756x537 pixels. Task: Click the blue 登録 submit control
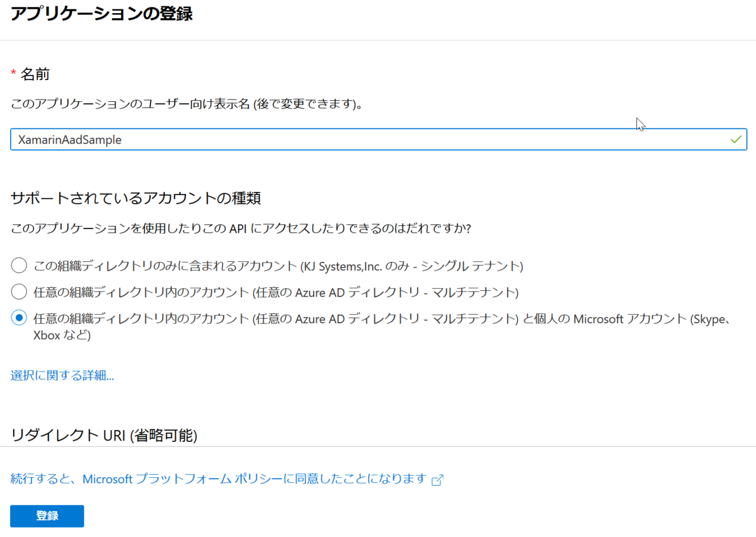(x=47, y=516)
